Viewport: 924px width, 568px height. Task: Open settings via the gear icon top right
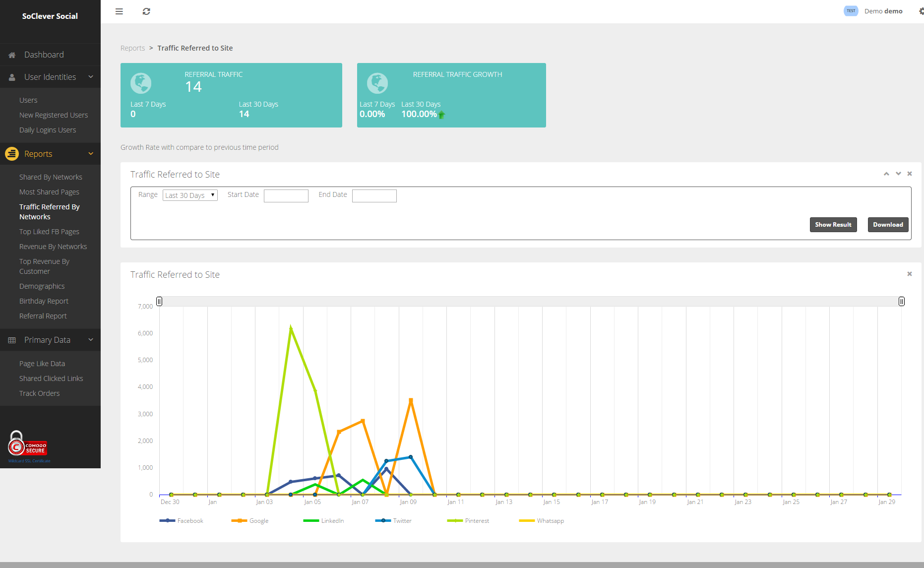(x=921, y=11)
